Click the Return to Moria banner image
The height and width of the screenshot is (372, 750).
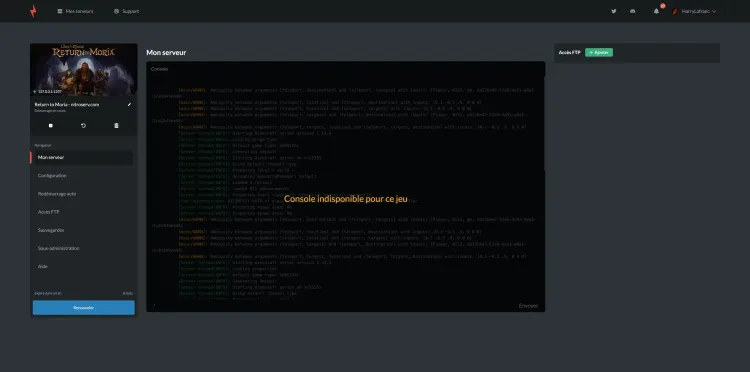coord(84,70)
